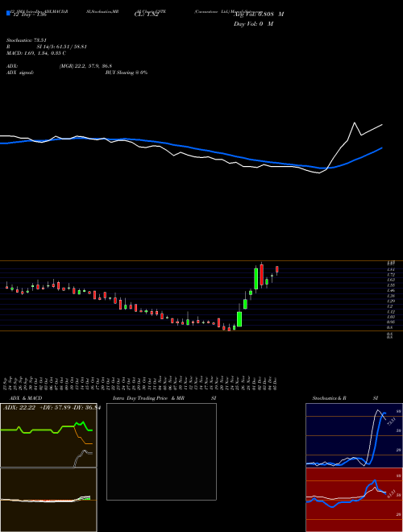Click the 'Intra Day Trading Price & MR' title
This screenshot has height=532, width=403.
[x=148, y=398]
